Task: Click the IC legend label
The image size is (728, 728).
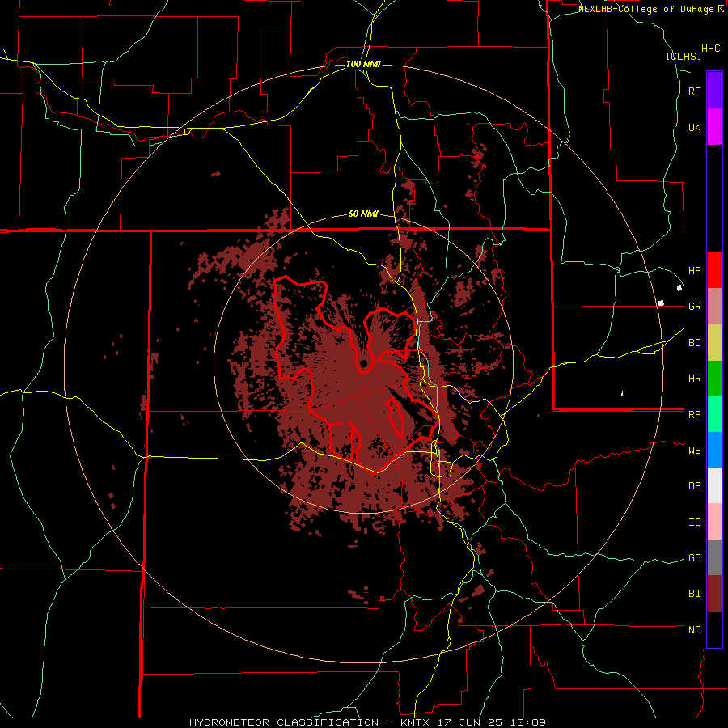Action: tap(695, 523)
